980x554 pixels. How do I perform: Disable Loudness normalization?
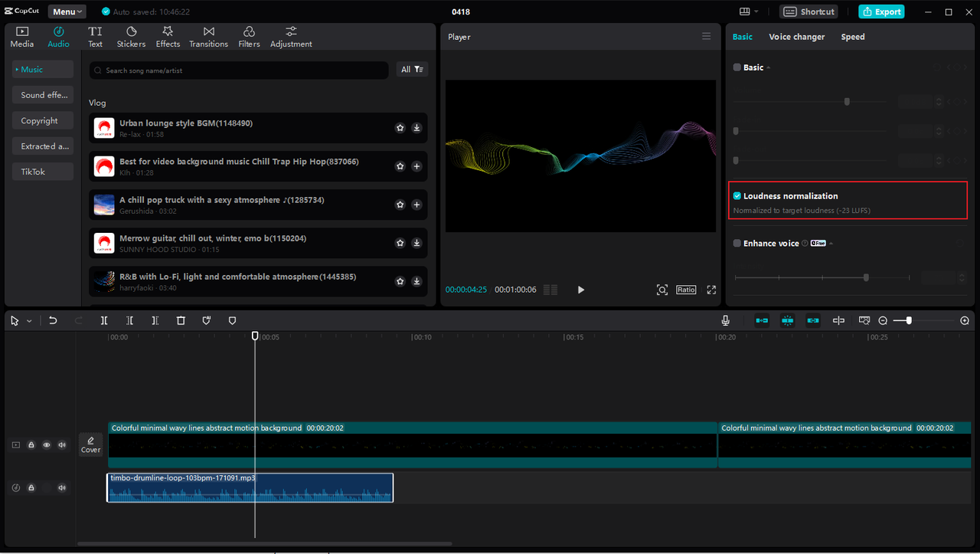(737, 195)
